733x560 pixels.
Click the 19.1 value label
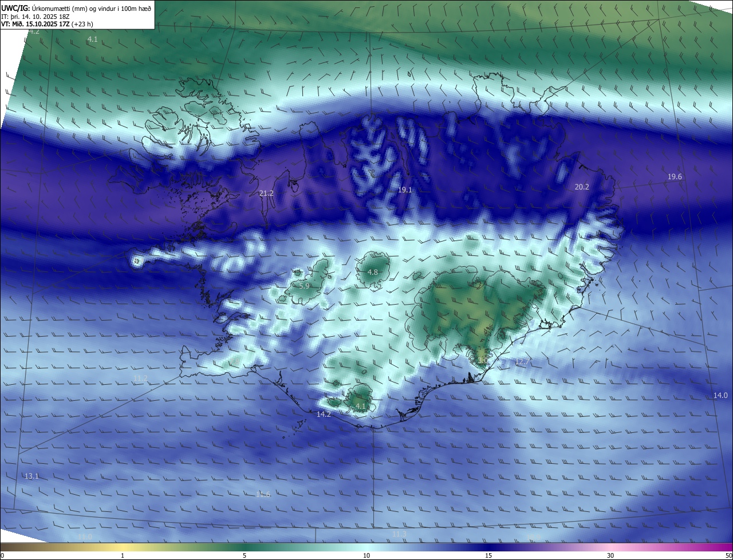point(405,190)
